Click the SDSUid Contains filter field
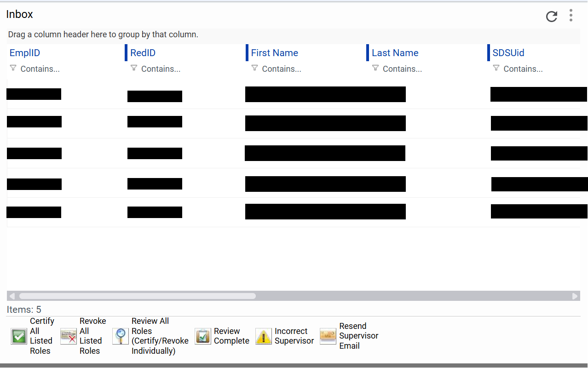The height and width of the screenshot is (368, 588). point(523,69)
